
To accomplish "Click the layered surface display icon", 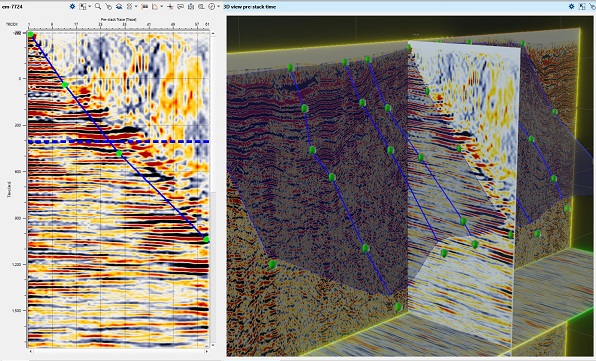I will (119, 6).
